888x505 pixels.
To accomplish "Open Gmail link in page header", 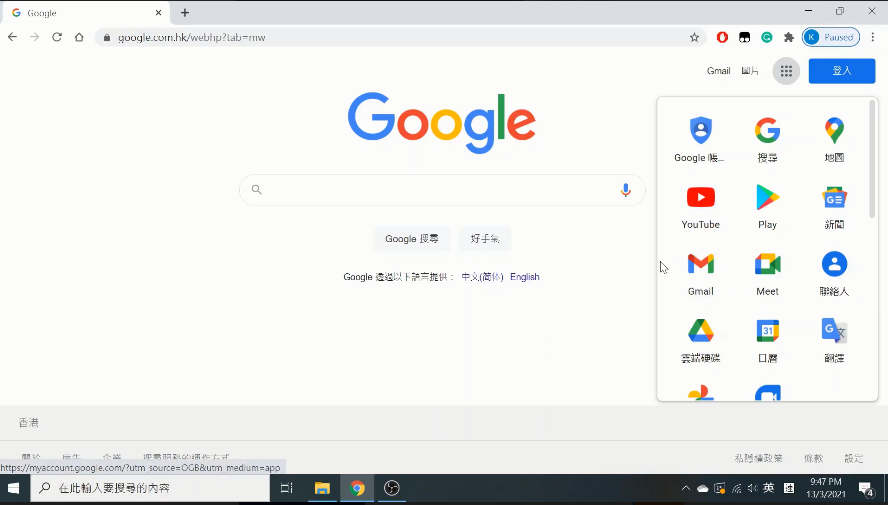I will [x=718, y=71].
